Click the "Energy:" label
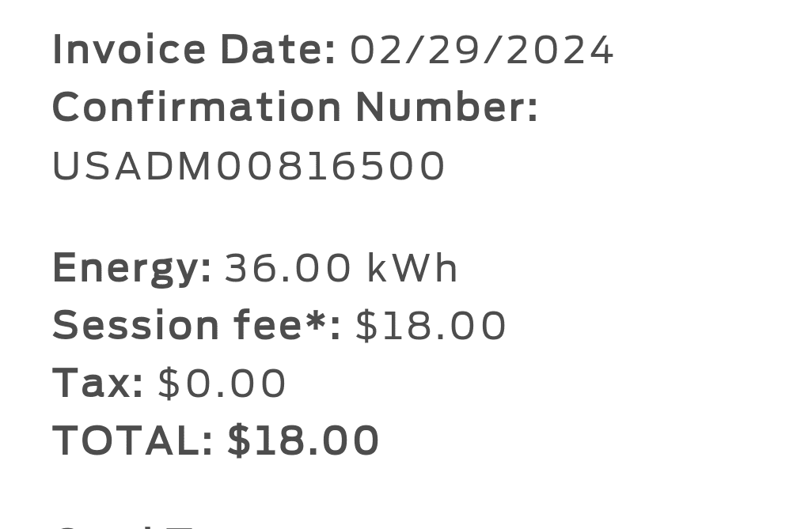 click(x=132, y=269)
